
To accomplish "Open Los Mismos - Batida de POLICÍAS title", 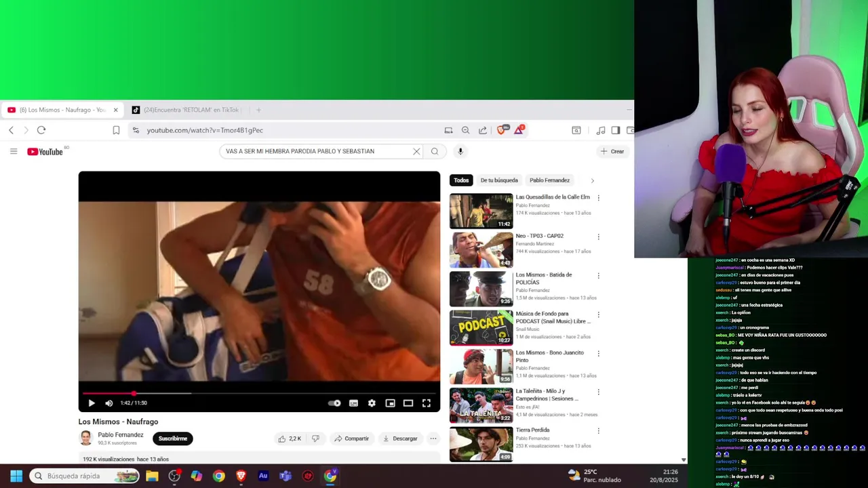I will point(544,279).
